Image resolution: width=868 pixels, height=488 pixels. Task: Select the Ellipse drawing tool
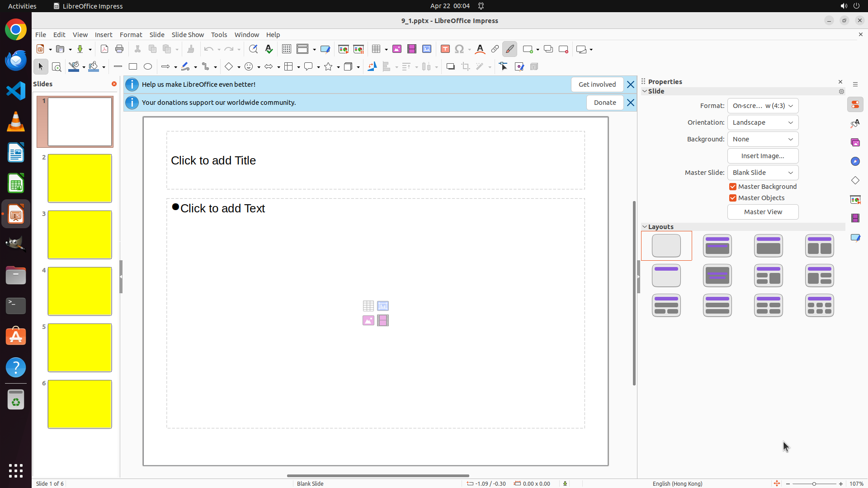coord(148,67)
